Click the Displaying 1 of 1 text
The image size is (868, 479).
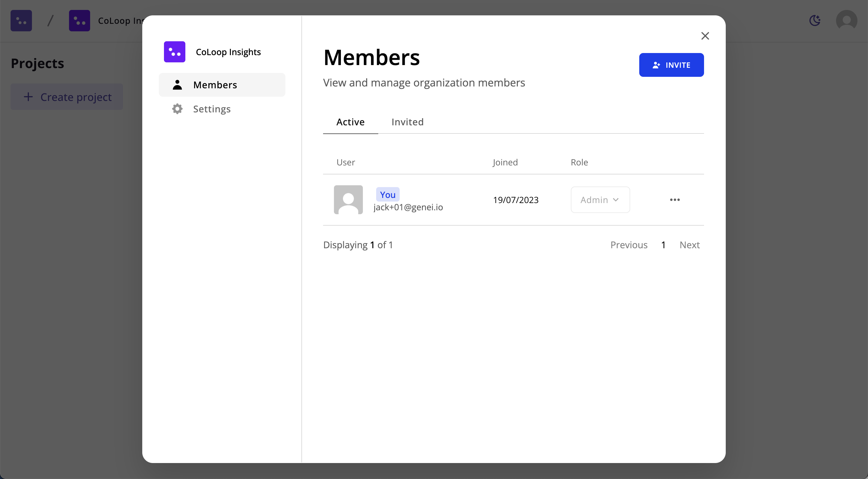click(x=358, y=245)
